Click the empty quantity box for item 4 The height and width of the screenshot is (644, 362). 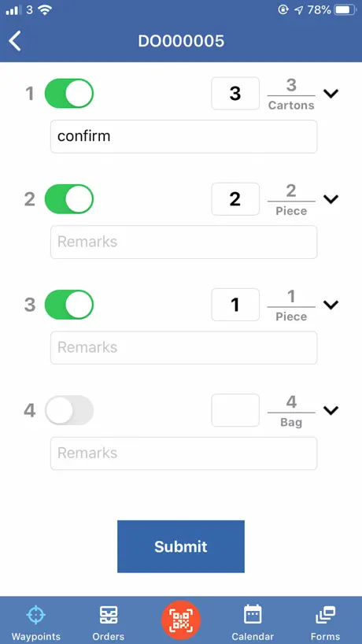235,410
